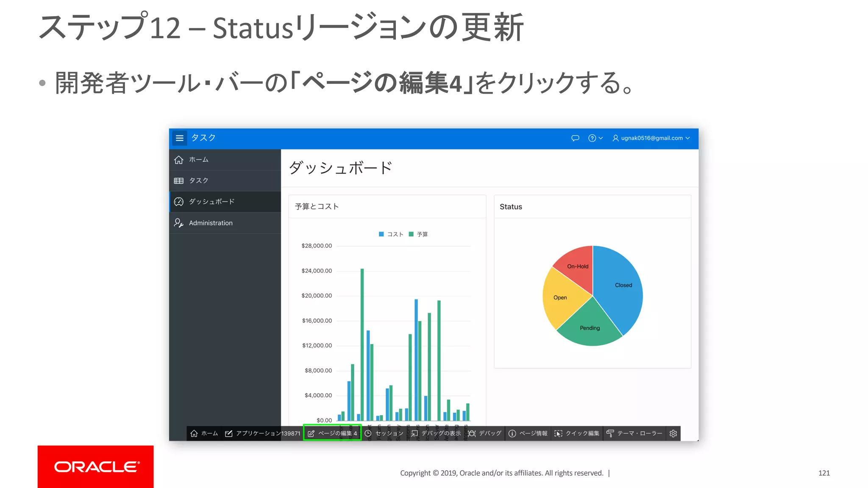Click the タスク application title
The height and width of the screenshot is (488, 868).
(203, 138)
